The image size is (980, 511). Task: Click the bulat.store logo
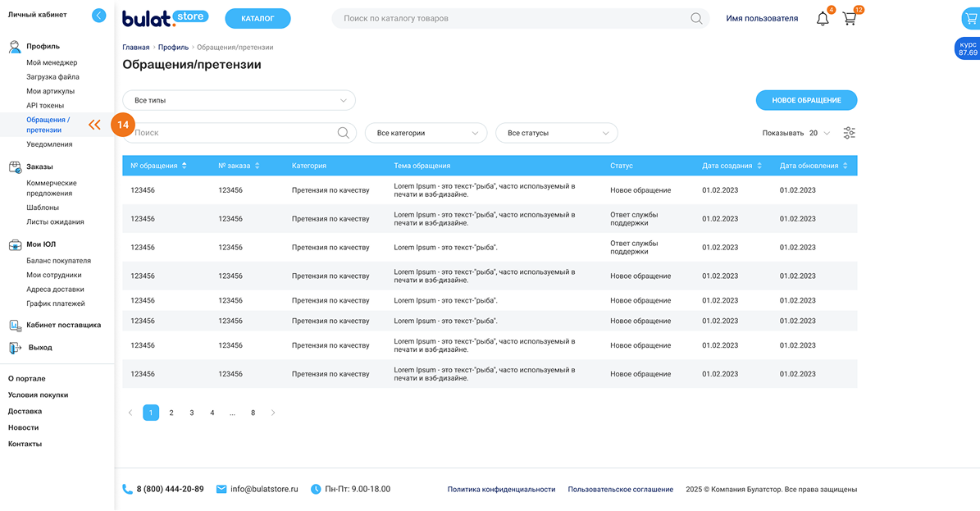pos(165,17)
